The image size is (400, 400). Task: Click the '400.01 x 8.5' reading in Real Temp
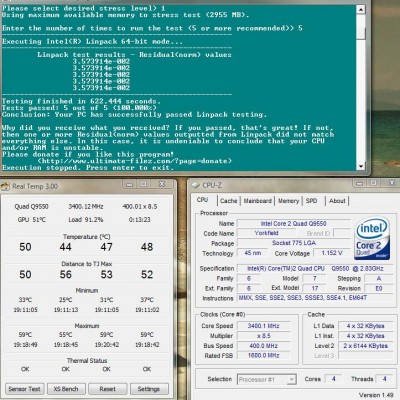click(x=140, y=207)
